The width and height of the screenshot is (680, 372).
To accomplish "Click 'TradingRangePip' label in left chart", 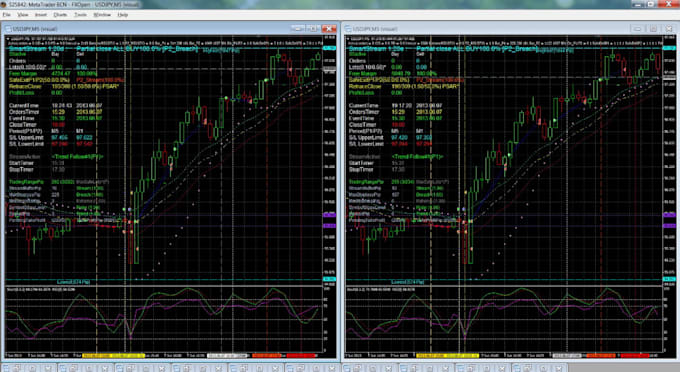I will pyautogui.click(x=26, y=182).
